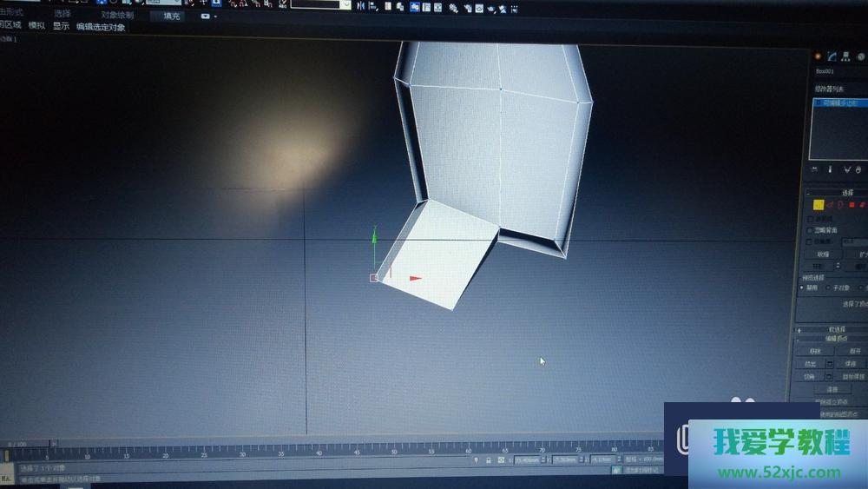Select the Polygon sub-object level icon
The width and height of the screenshot is (868, 489).
pyautogui.click(x=852, y=205)
